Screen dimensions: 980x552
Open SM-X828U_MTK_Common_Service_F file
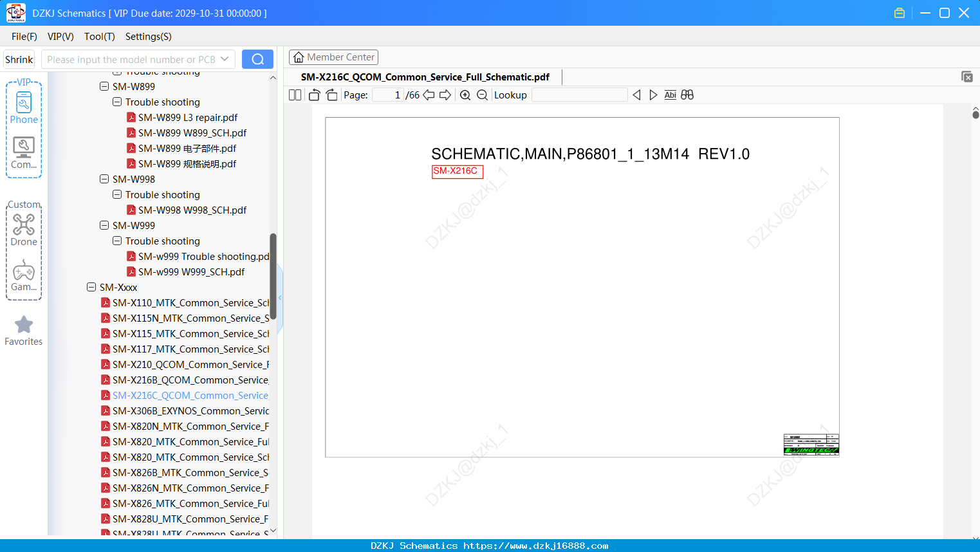185,519
